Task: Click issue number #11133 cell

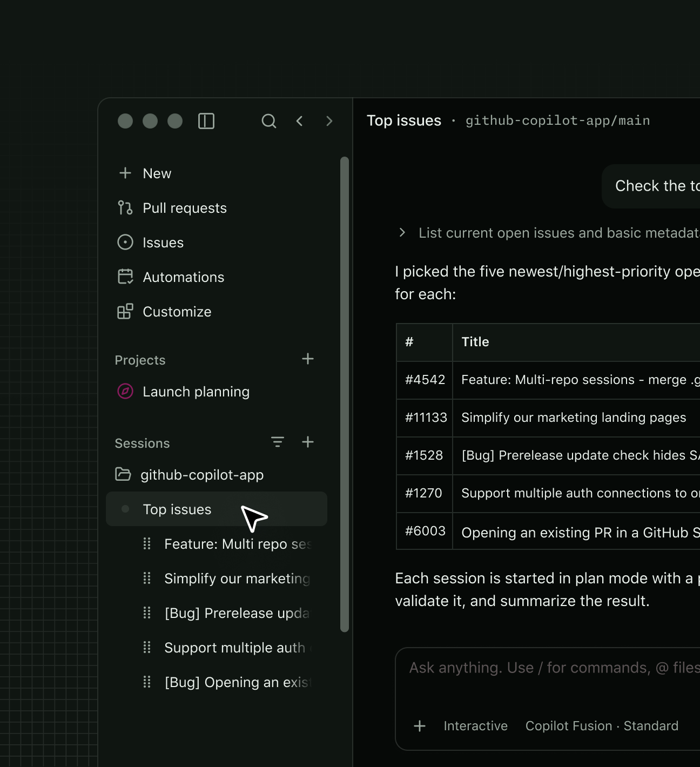Action: pos(426,418)
